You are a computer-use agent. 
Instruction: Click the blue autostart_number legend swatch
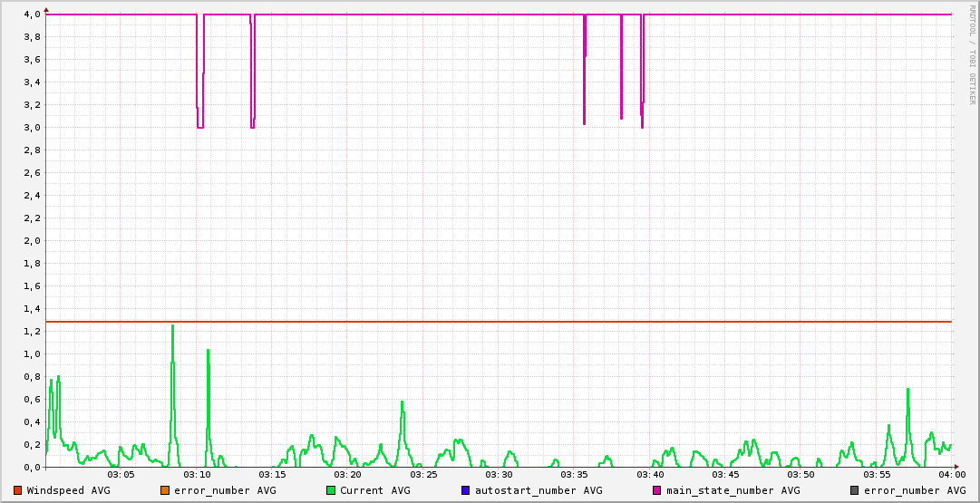point(466,490)
